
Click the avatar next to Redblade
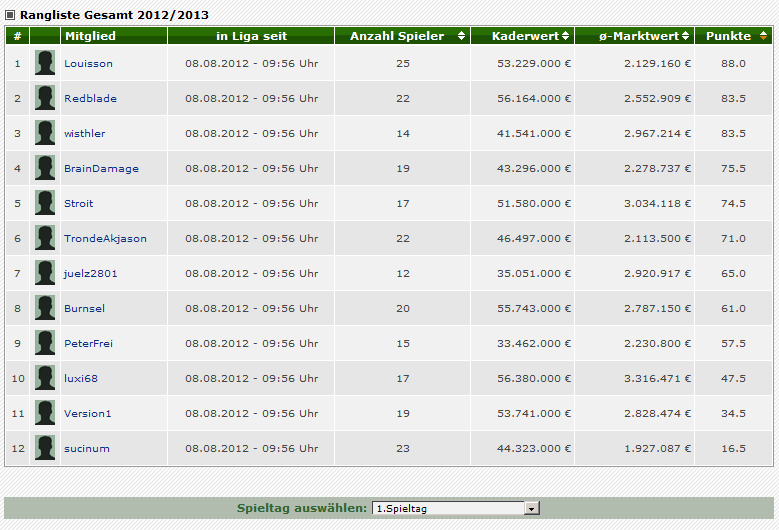(45, 98)
